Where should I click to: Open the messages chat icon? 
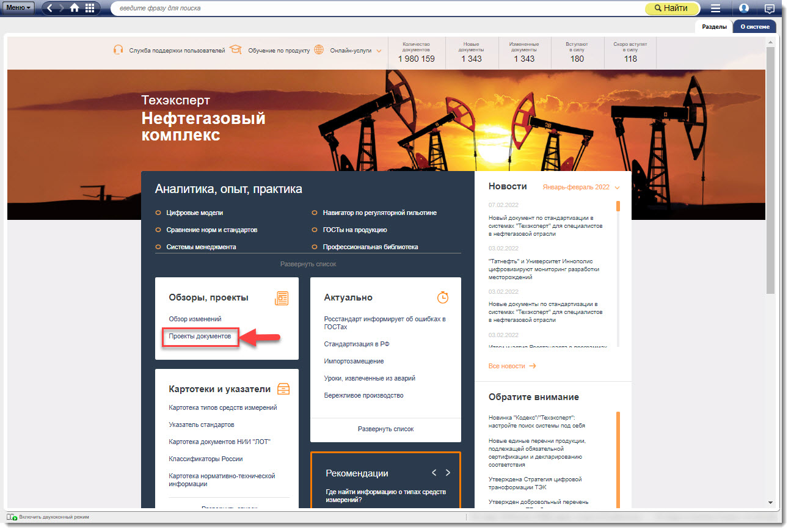pyautogui.click(x=770, y=9)
